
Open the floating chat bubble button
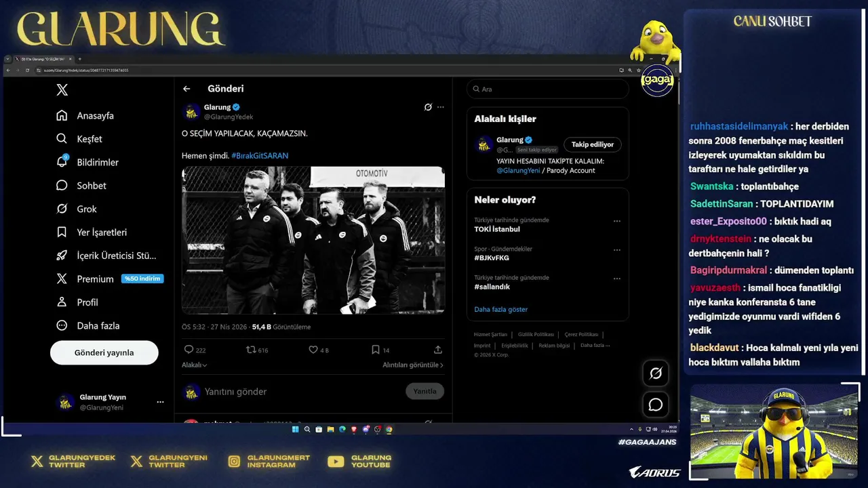click(656, 405)
